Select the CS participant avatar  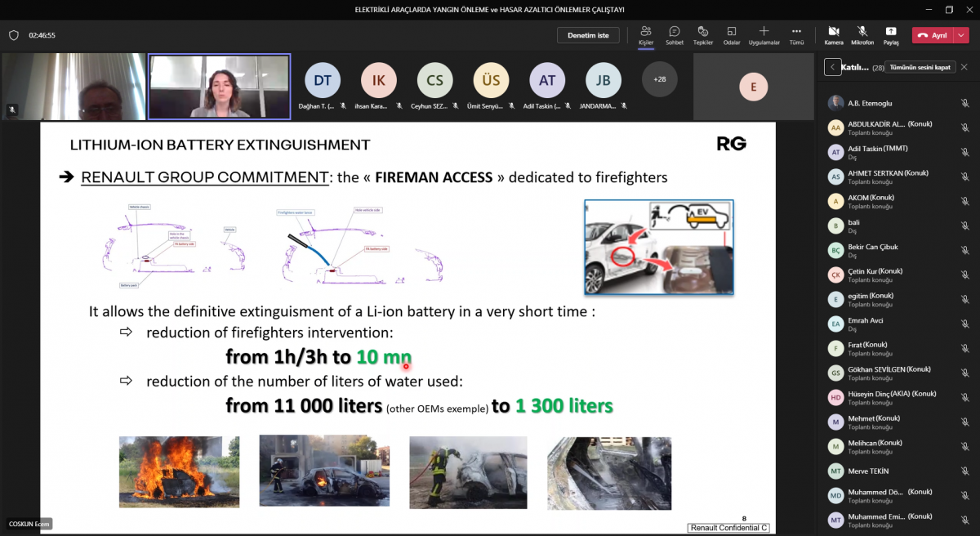click(435, 80)
